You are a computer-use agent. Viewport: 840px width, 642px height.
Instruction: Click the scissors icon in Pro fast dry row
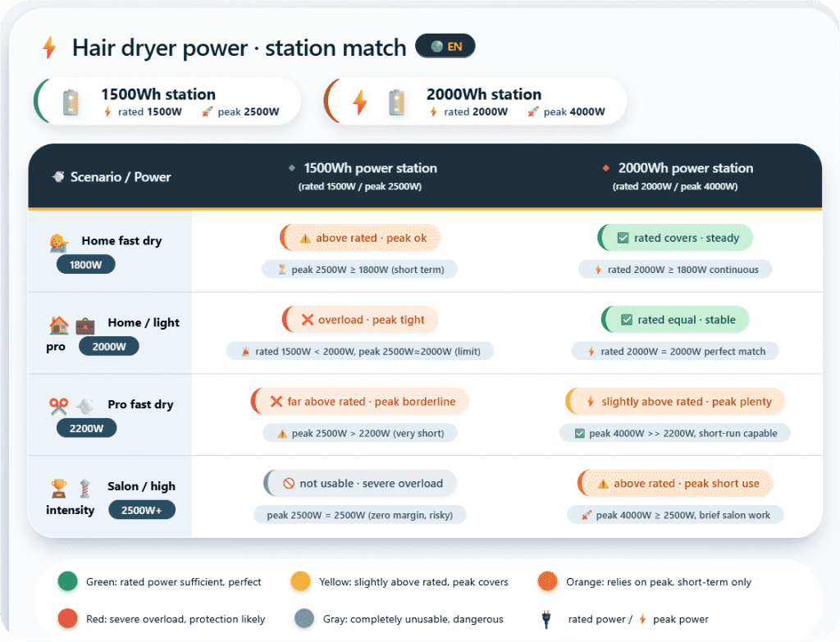[x=58, y=406]
